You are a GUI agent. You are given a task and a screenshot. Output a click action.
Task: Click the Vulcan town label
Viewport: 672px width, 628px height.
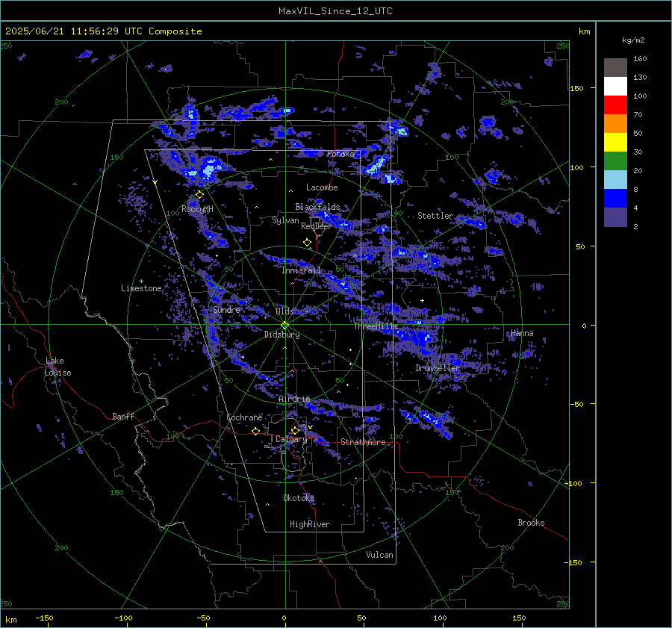click(x=380, y=555)
